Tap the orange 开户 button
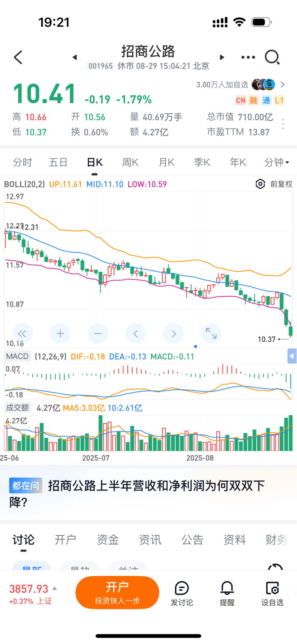 point(117,593)
